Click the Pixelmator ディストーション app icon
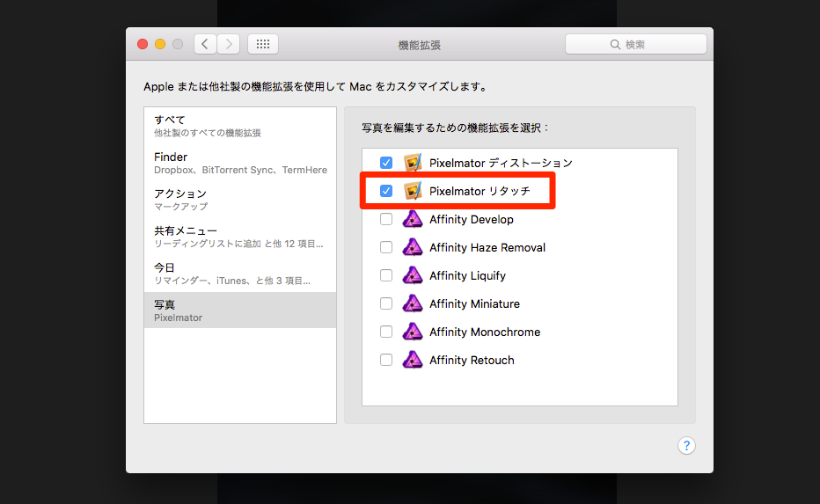Screen dimensions: 820x504 413,163
